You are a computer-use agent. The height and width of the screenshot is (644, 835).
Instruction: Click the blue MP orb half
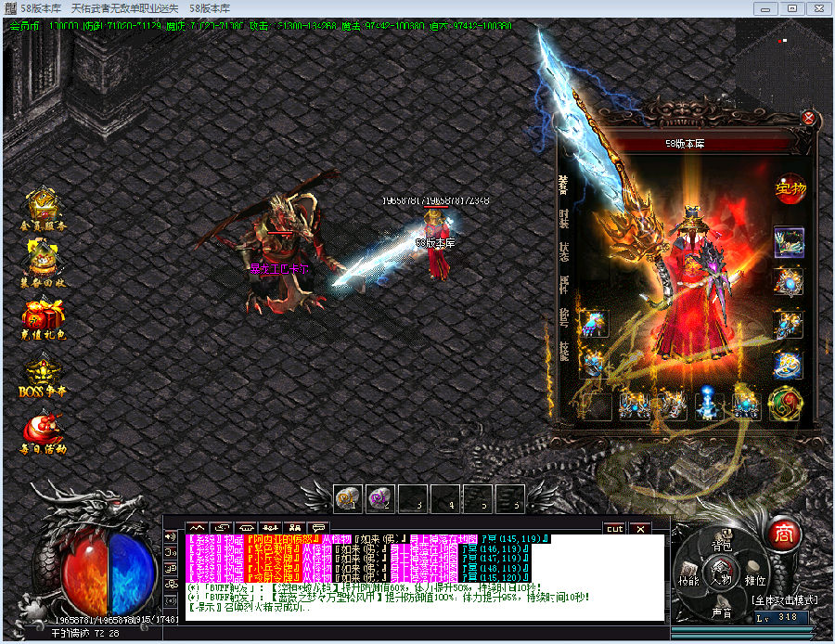131,574
